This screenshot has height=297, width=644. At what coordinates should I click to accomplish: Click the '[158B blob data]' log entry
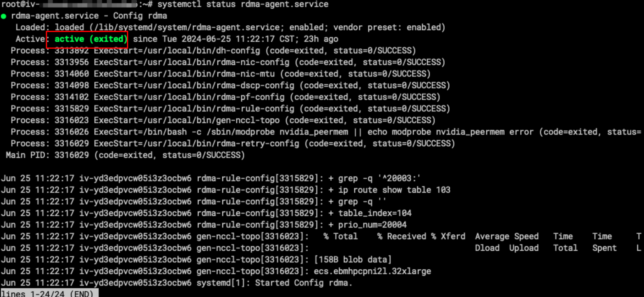(353, 259)
